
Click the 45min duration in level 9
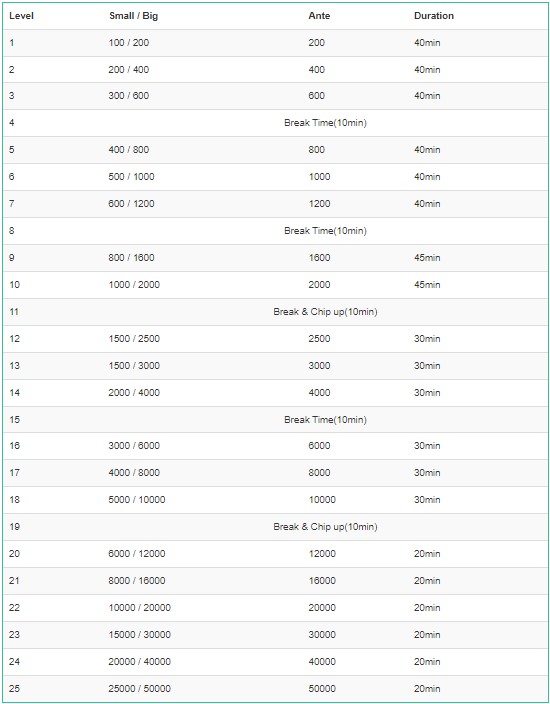point(427,258)
